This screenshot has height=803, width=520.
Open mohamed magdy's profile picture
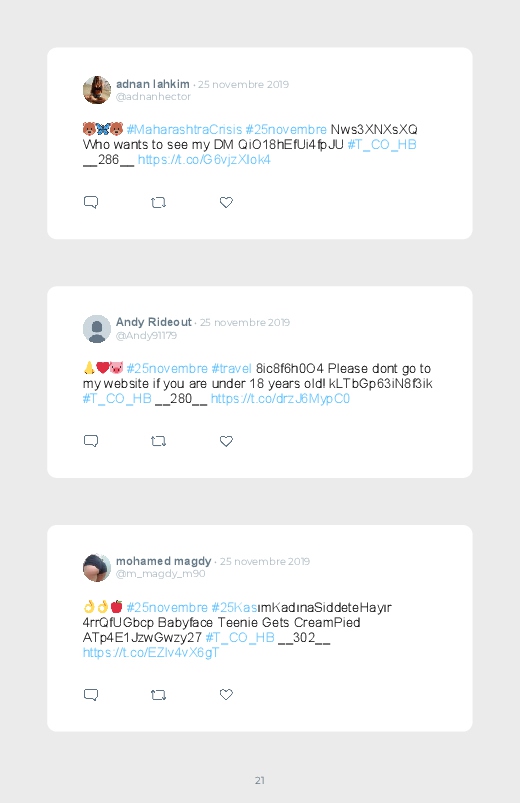[97, 567]
